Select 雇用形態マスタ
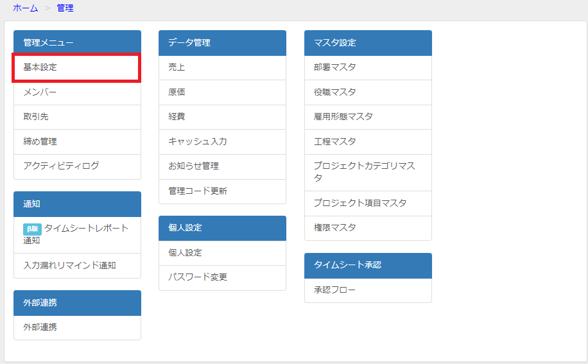 [x=368, y=117]
